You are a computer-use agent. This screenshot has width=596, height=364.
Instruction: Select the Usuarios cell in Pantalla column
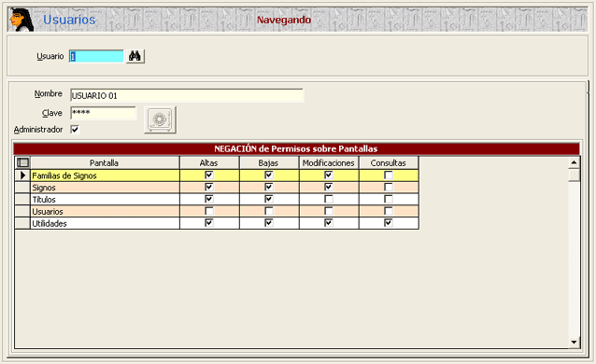pyautogui.click(x=105, y=211)
